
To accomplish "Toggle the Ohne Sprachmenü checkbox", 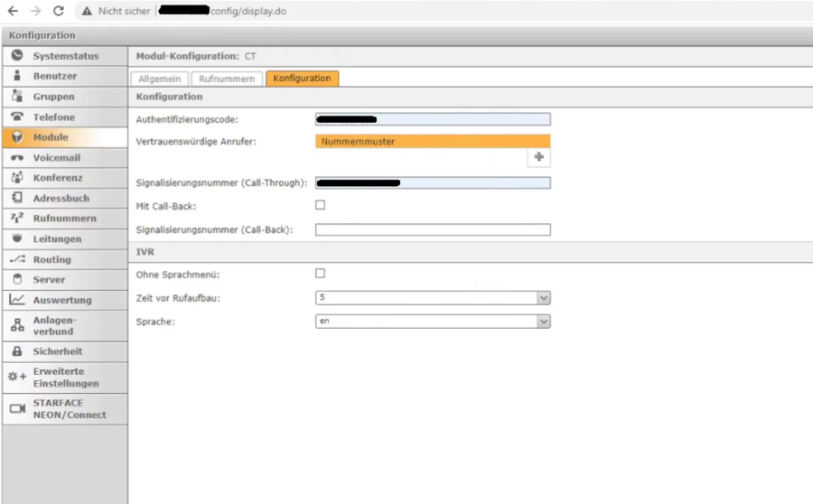I will point(320,273).
